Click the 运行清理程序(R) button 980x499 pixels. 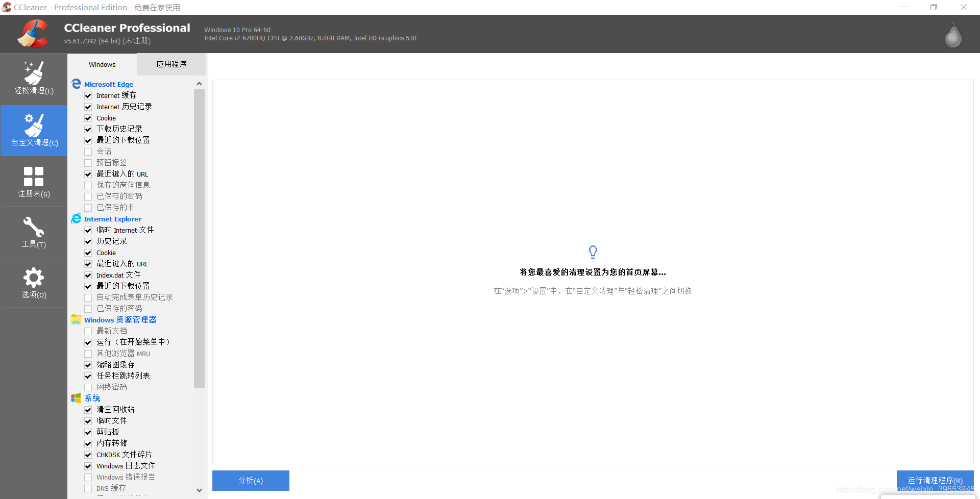(x=935, y=481)
